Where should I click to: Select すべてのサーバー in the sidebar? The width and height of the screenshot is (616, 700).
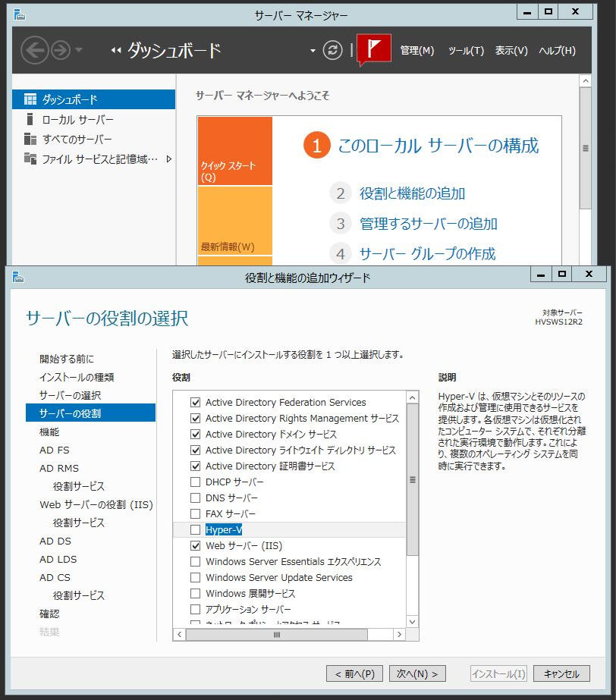pos(94,139)
